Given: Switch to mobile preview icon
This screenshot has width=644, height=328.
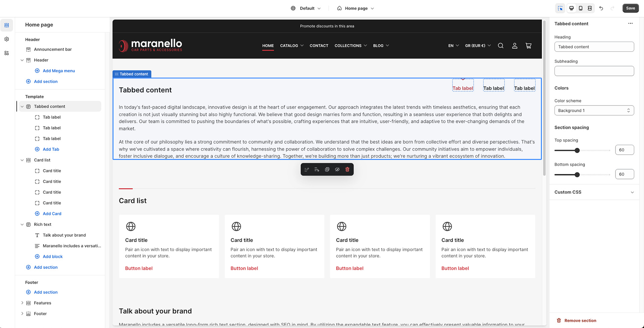Looking at the screenshot, I should click(581, 8).
